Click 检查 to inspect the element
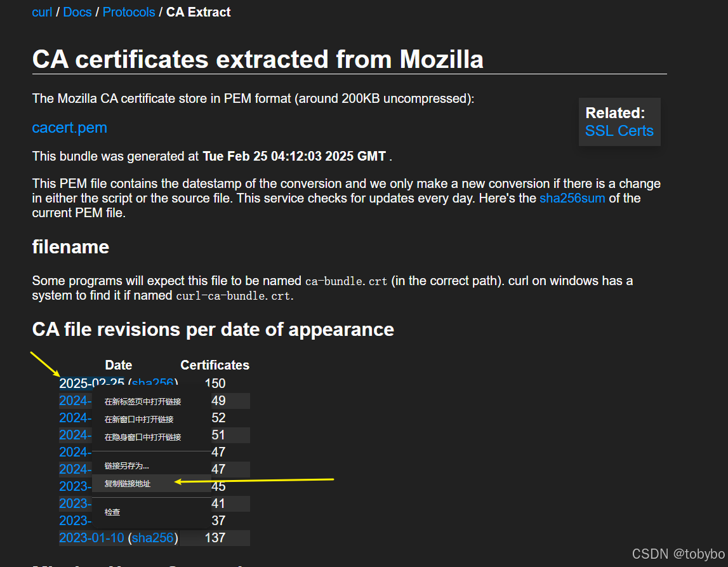This screenshot has width=728, height=567. [x=112, y=512]
